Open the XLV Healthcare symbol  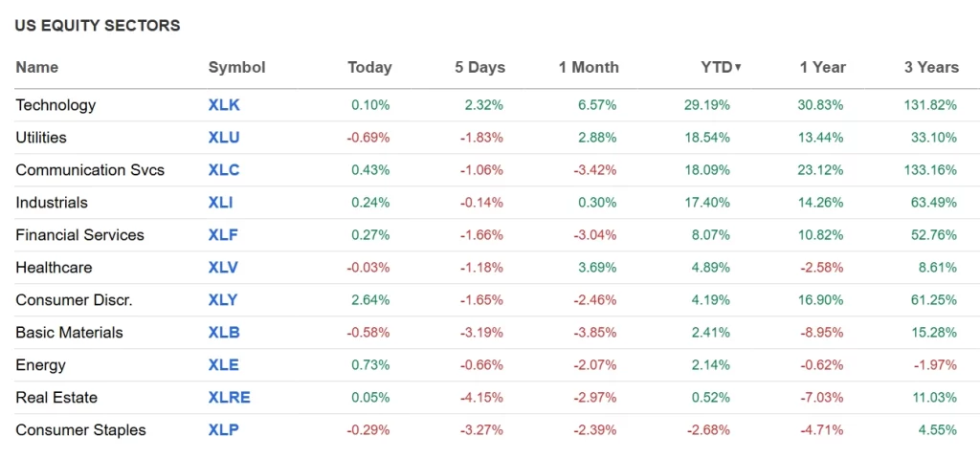pos(223,268)
